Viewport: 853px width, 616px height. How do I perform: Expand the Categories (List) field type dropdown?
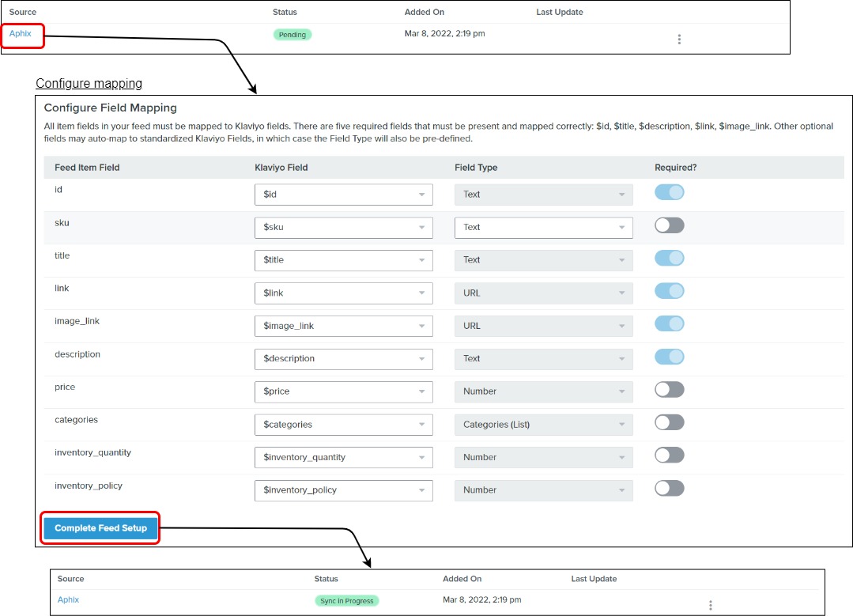pyautogui.click(x=543, y=425)
